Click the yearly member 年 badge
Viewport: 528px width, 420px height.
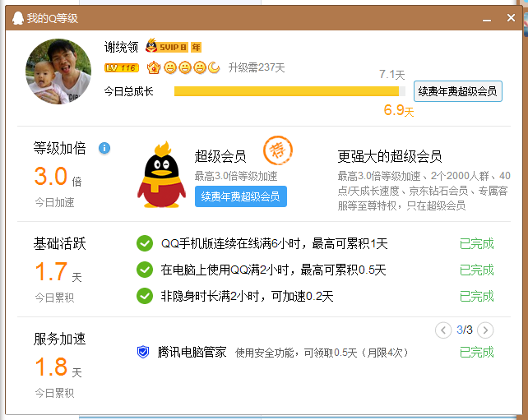(196, 47)
